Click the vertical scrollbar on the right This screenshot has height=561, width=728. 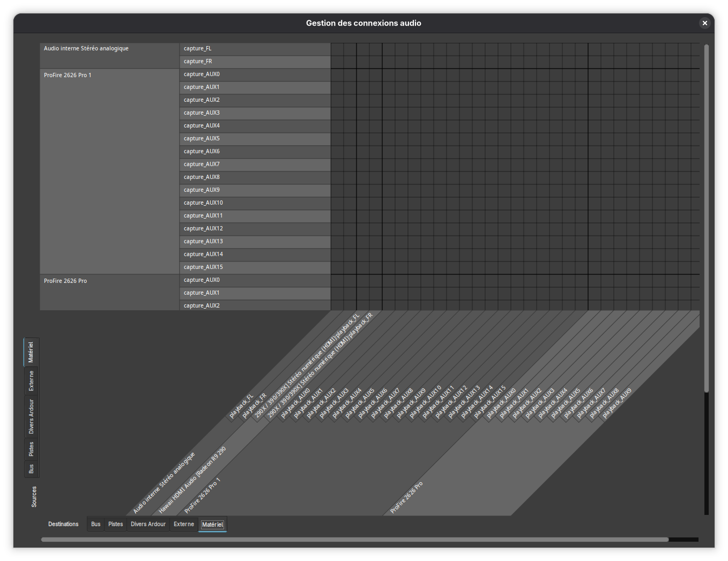coord(707,214)
